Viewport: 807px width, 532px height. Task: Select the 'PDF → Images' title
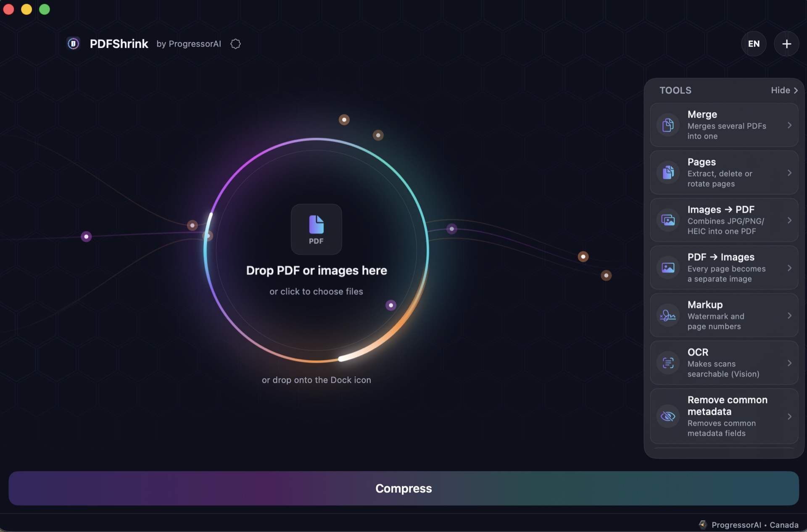721,257
